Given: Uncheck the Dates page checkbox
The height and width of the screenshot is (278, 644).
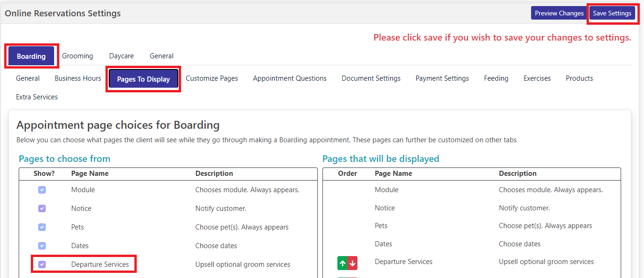Looking at the screenshot, I should (x=42, y=246).
